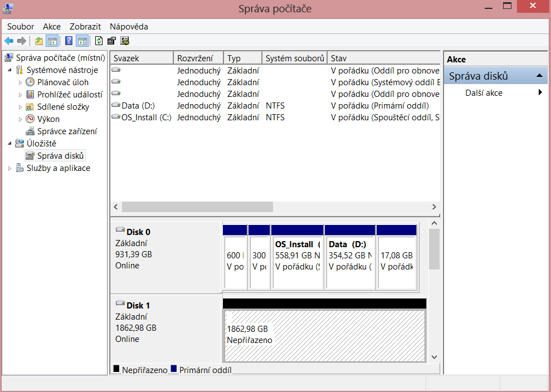Toggle the show/hide console tree button

(x=52, y=41)
